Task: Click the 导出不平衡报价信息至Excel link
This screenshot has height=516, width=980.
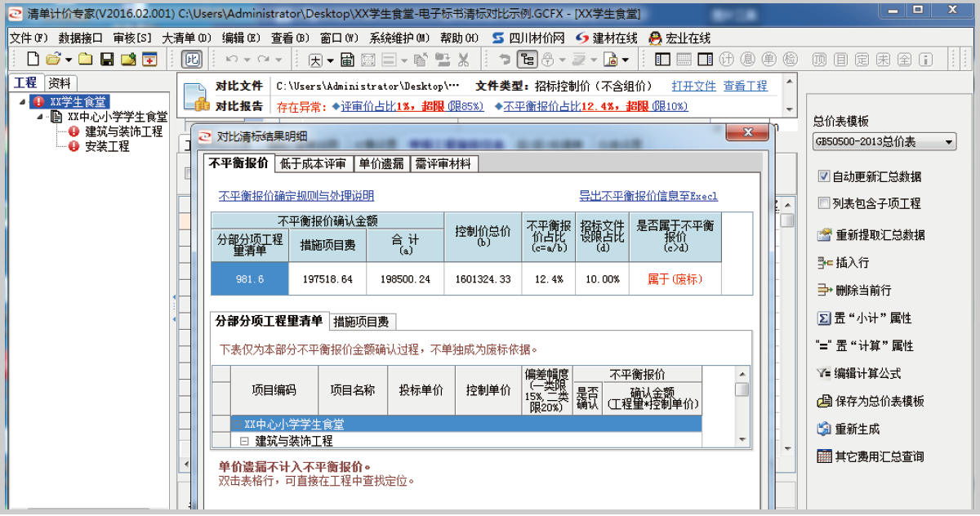Action: (x=648, y=196)
